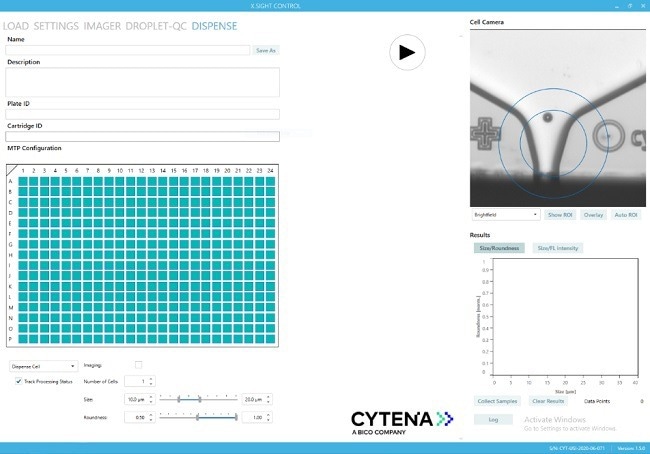The height and width of the screenshot is (454, 650).
Task: Click the upper handle of the Size slider
Action: pyautogui.click(x=200, y=399)
